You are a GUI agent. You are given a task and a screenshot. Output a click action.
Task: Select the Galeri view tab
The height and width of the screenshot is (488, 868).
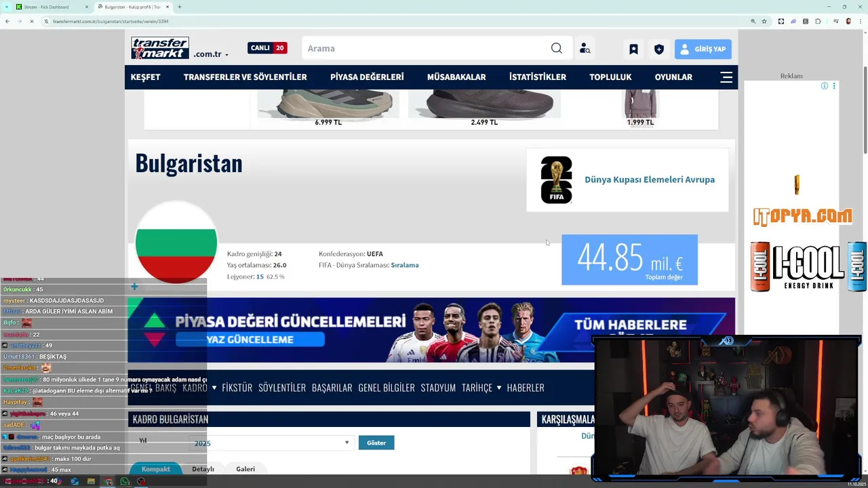245,469
